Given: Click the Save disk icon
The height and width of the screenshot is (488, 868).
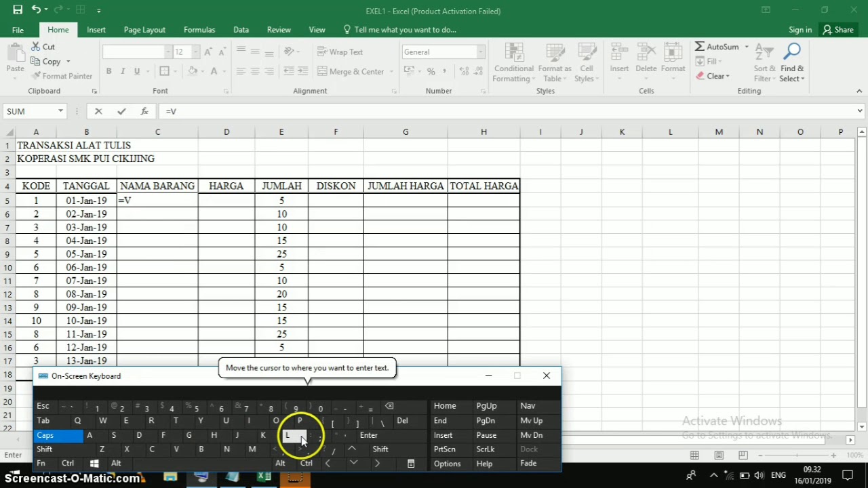Looking at the screenshot, I should pos(18,10).
